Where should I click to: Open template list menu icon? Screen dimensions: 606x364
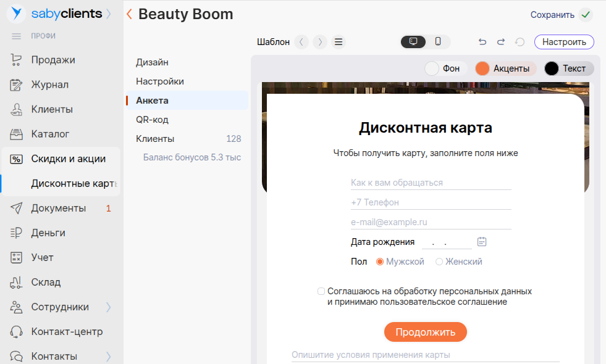(339, 42)
